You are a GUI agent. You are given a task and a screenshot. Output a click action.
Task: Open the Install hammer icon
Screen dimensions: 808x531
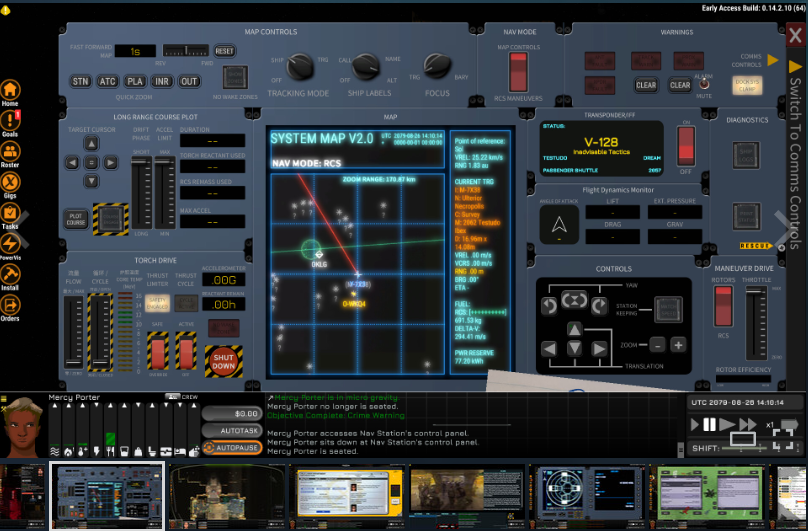point(10,274)
